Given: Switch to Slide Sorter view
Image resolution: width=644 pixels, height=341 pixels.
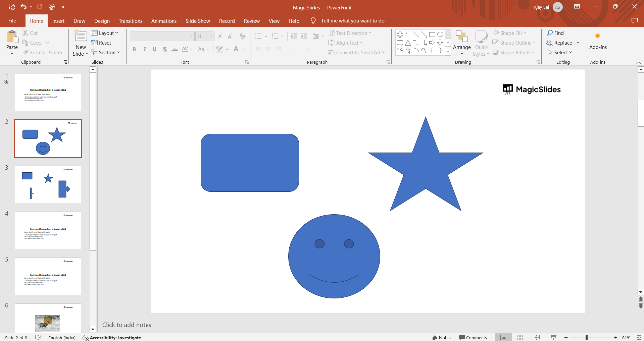Looking at the screenshot, I should [520, 338].
